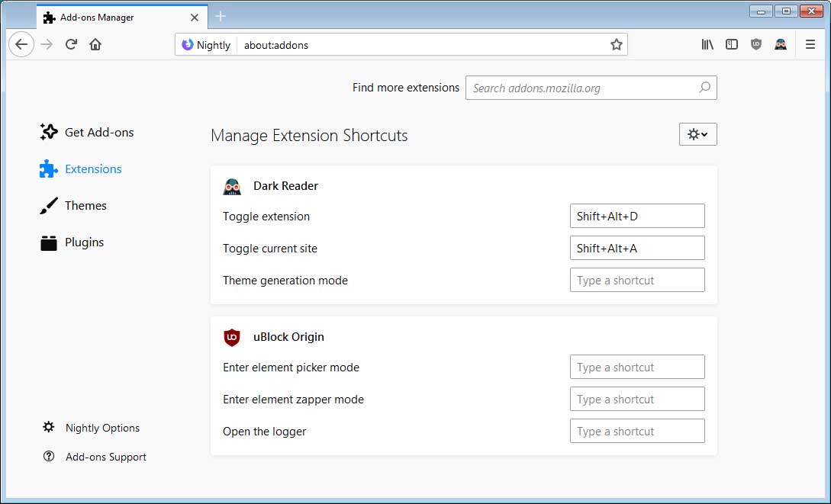Open a new tab with the plus button

[220, 16]
